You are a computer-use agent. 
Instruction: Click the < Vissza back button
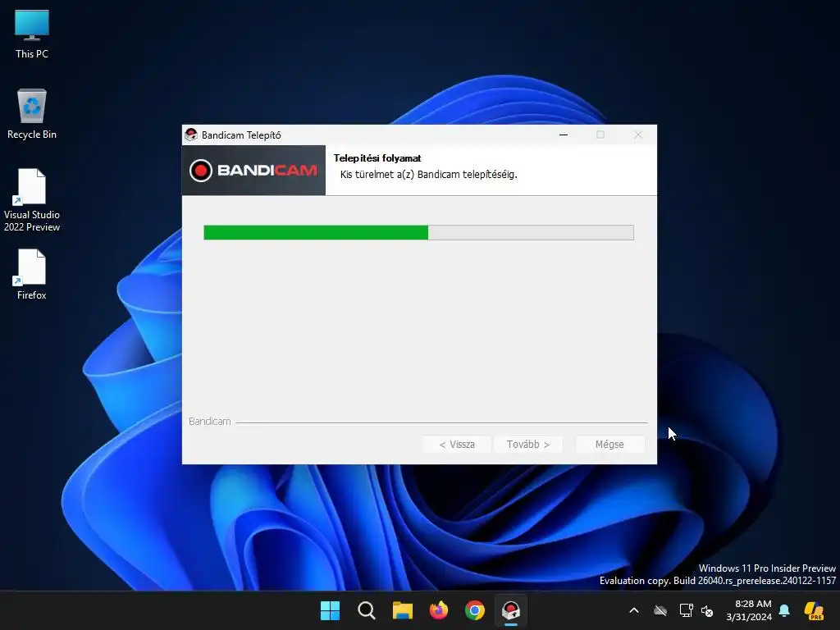click(x=457, y=444)
